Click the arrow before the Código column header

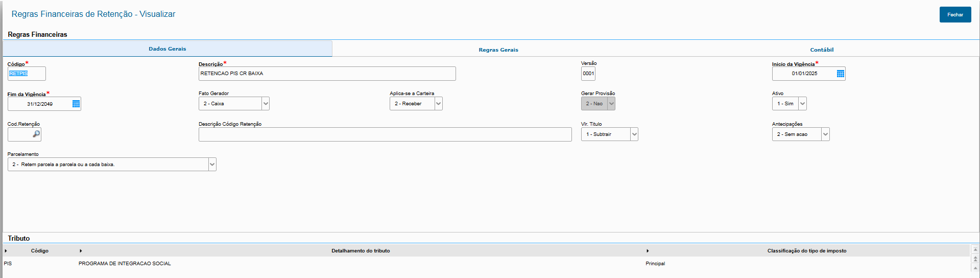click(x=6, y=251)
